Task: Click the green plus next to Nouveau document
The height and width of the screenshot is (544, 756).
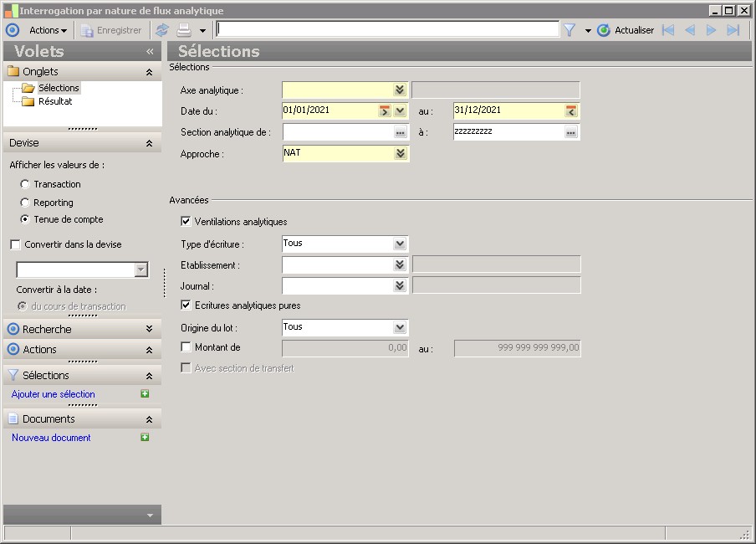Action: coord(145,438)
